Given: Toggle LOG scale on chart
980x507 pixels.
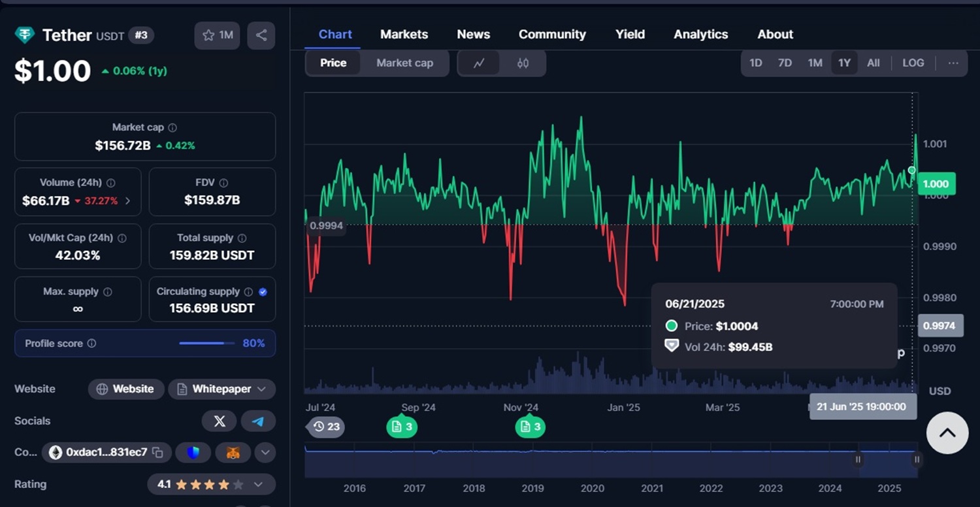Looking at the screenshot, I should tap(913, 63).
